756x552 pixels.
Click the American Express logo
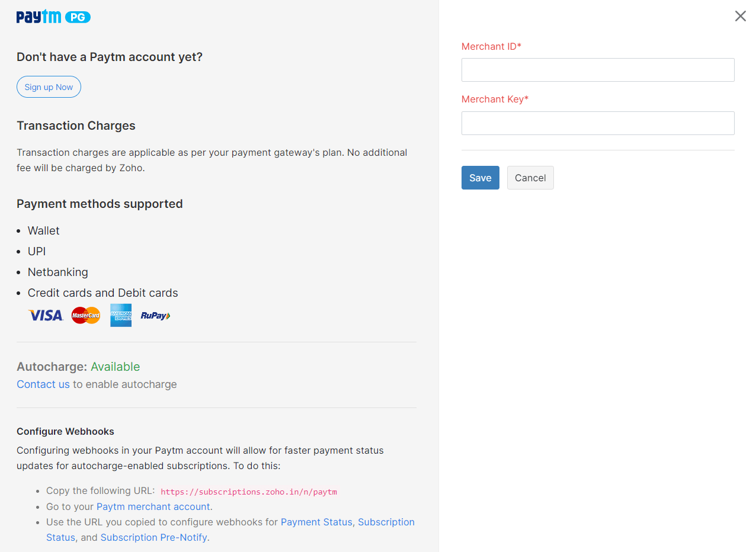pos(121,316)
